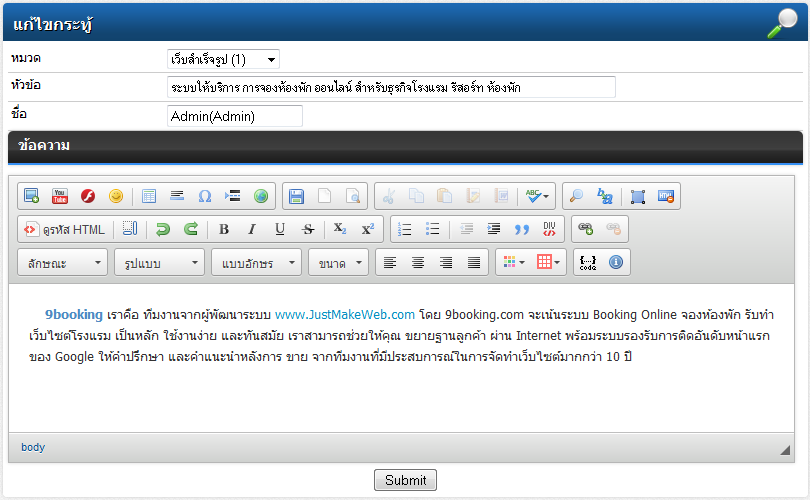The image size is (810, 500).
Task: Click the 9booking link text
Action: (x=74, y=315)
